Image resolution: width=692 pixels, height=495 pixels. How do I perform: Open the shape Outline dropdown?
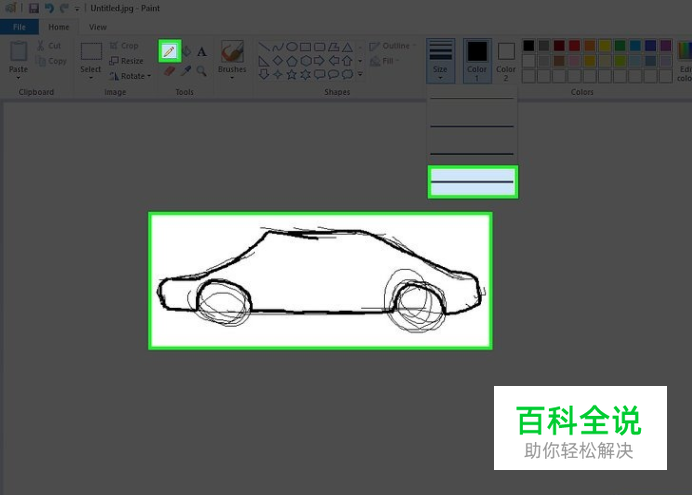(x=392, y=46)
